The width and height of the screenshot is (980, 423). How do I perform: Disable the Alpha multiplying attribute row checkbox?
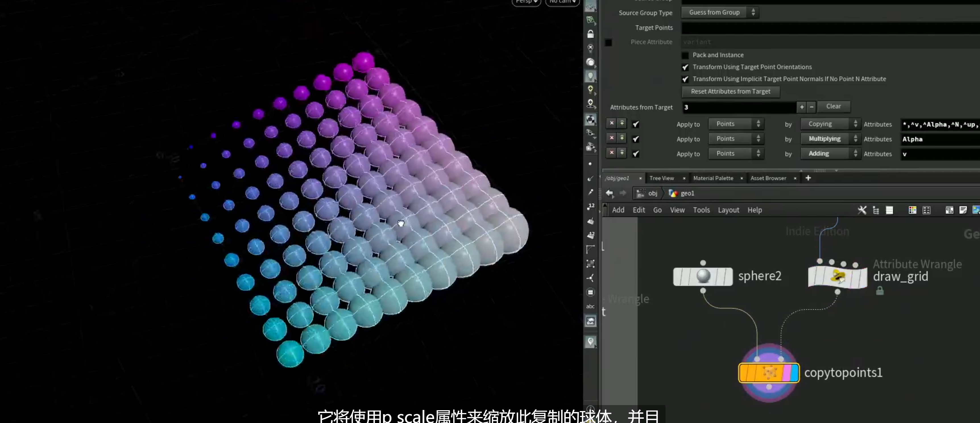(x=635, y=139)
